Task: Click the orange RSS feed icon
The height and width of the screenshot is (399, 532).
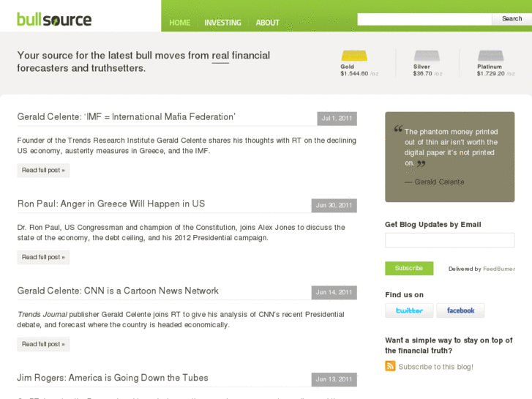Action: pyautogui.click(x=391, y=366)
